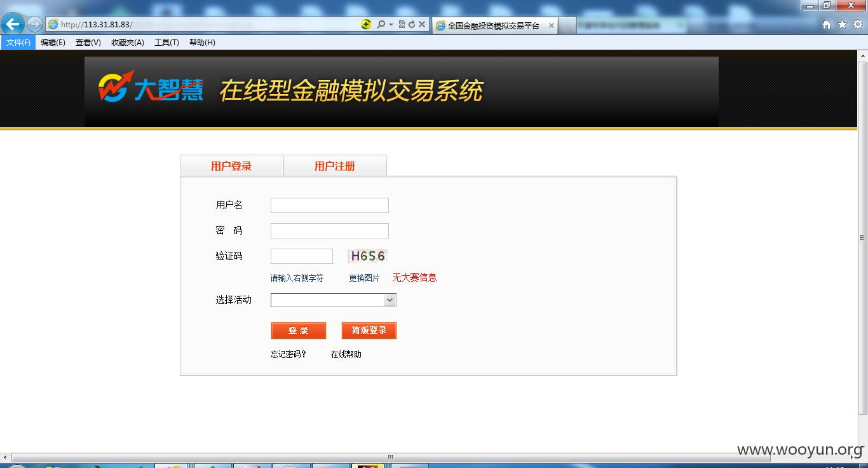Click the horizontal scrollbar thumb
The image size is (868, 468).
coord(391,457)
